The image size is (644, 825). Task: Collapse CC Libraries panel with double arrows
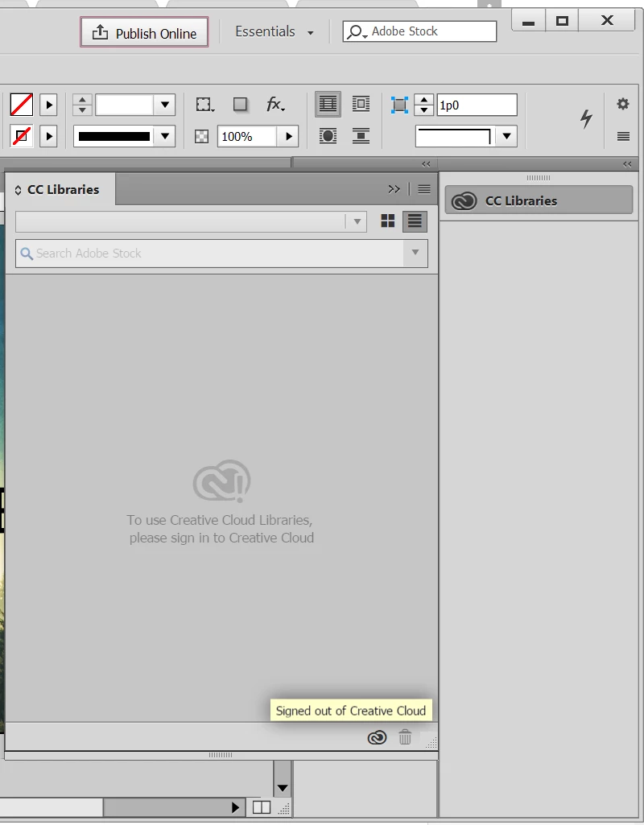point(394,189)
